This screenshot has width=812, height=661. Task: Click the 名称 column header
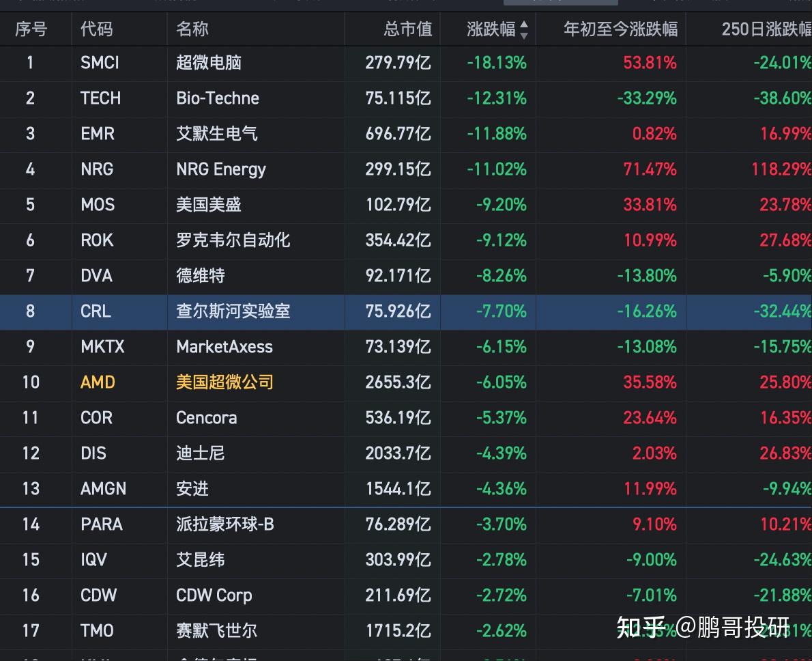click(192, 29)
